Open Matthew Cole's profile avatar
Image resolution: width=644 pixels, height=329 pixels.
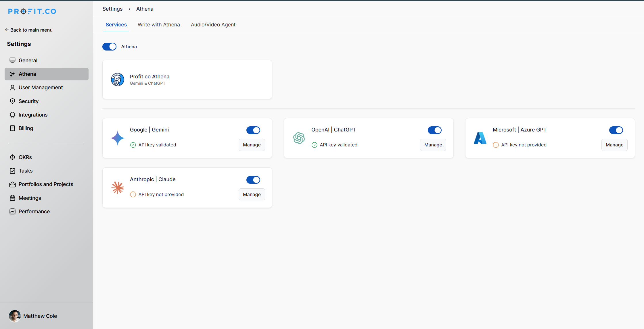point(15,316)
